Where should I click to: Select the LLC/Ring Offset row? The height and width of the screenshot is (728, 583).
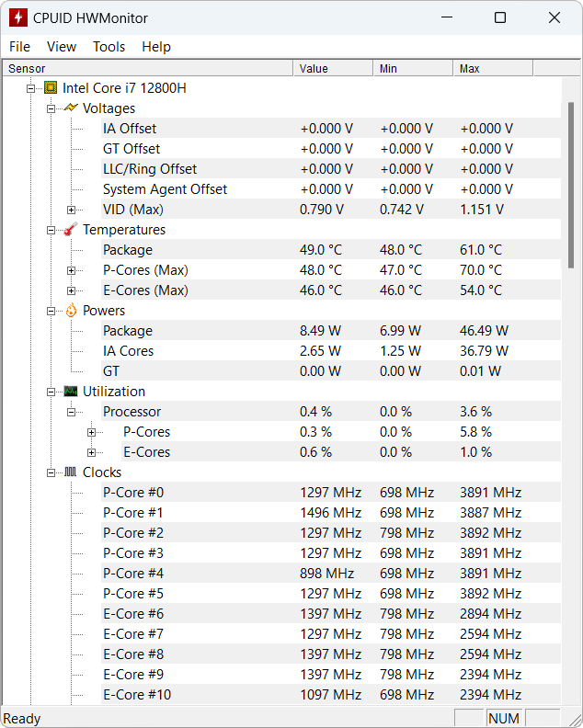pyautogui.click(x=331, y=168)
